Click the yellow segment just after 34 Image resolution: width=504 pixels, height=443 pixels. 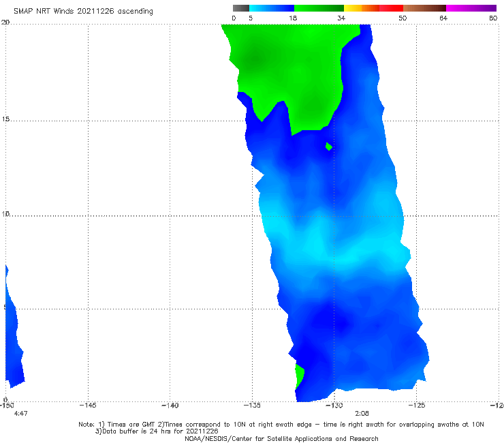353,8
